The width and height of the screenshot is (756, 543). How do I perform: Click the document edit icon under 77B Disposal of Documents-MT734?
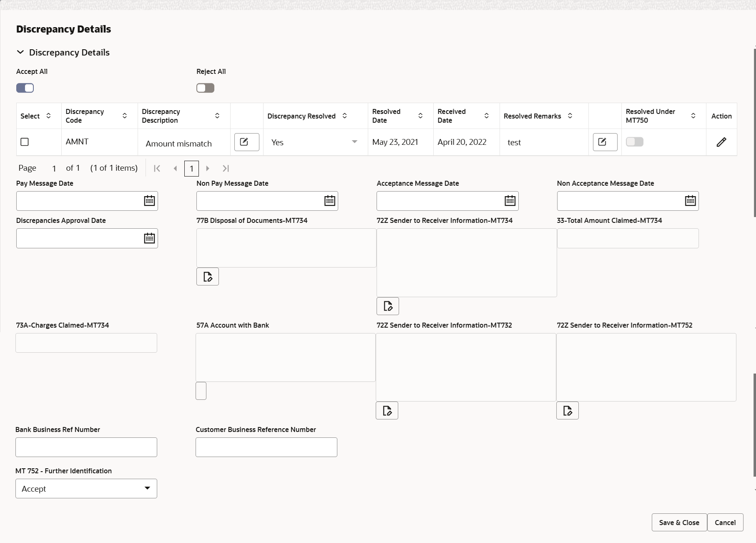tap(207, 276)
